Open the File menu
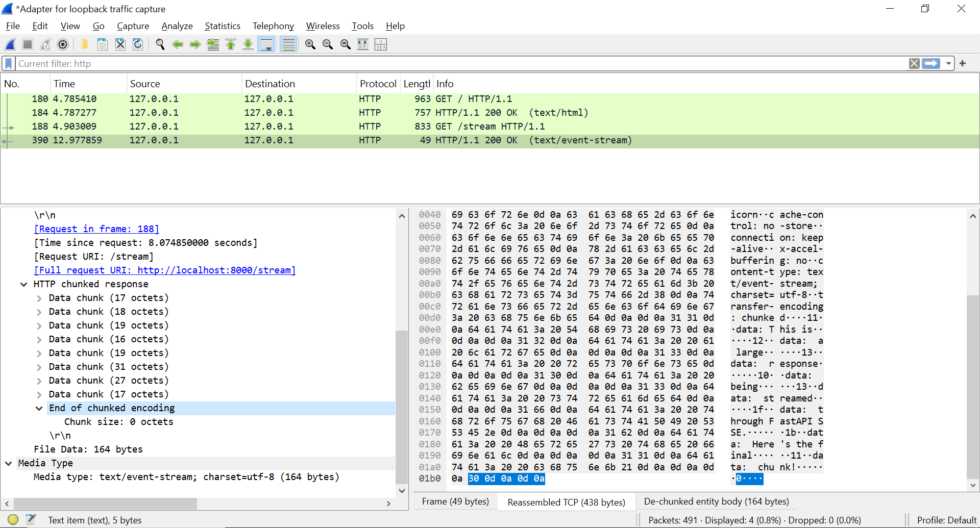This screenshot has width=980, height=528. click(13, 26)
